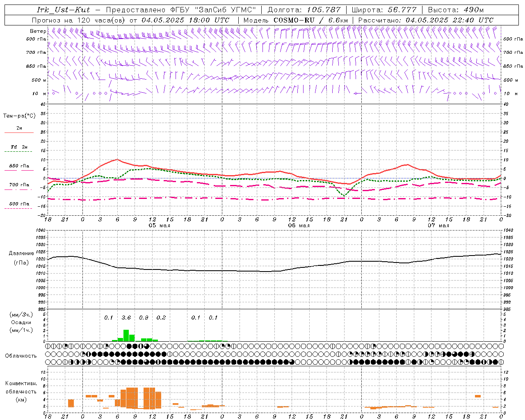Viewport: 525px width, 420px height.
Task: Click the Облачность cloud cover row label
Action: click(x=21, y=356)
